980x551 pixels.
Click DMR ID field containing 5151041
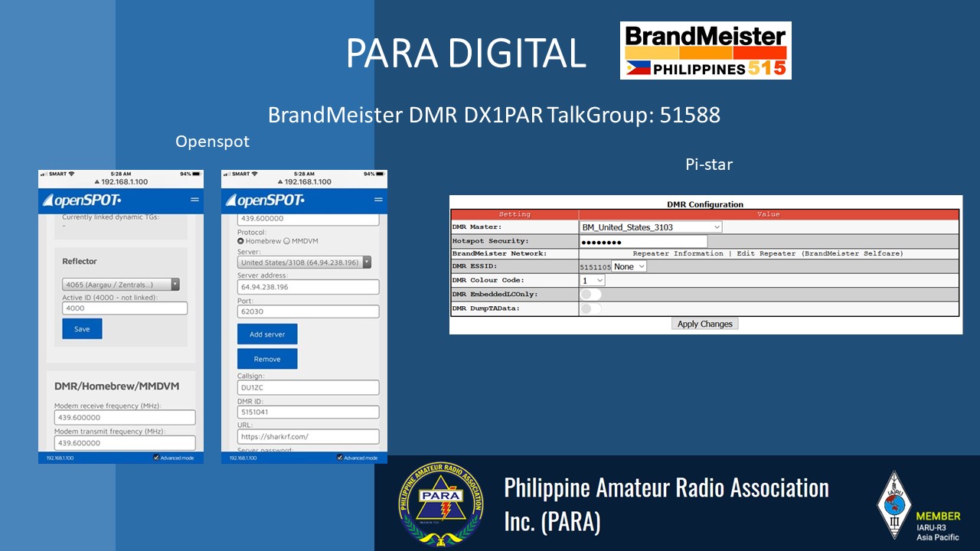click(x=309, y=412)
